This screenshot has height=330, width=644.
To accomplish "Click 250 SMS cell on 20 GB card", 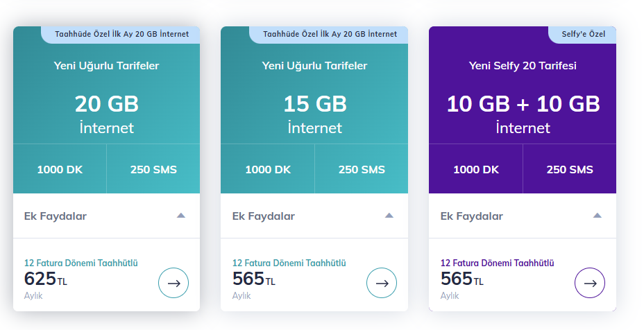I will (153, 169).
